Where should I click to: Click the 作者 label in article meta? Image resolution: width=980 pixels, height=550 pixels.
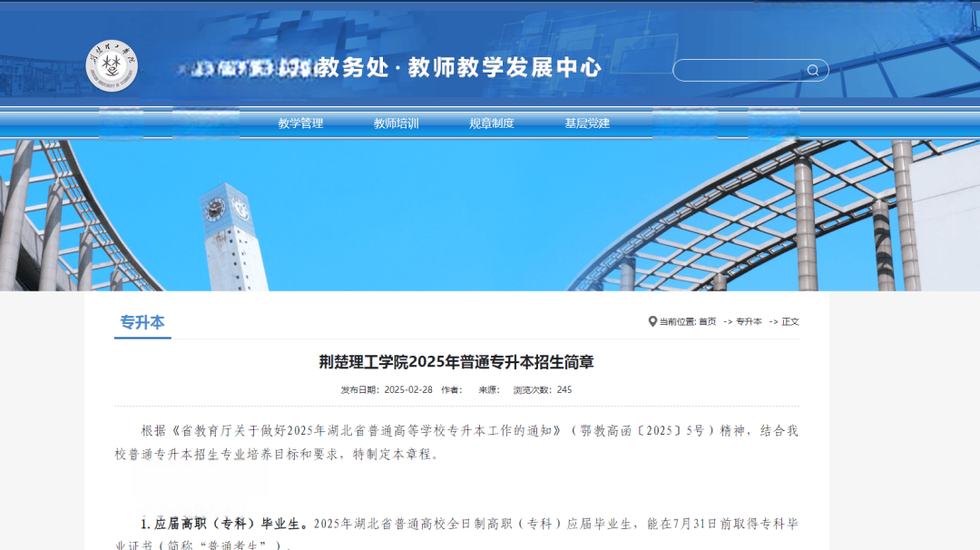(451, 389)
